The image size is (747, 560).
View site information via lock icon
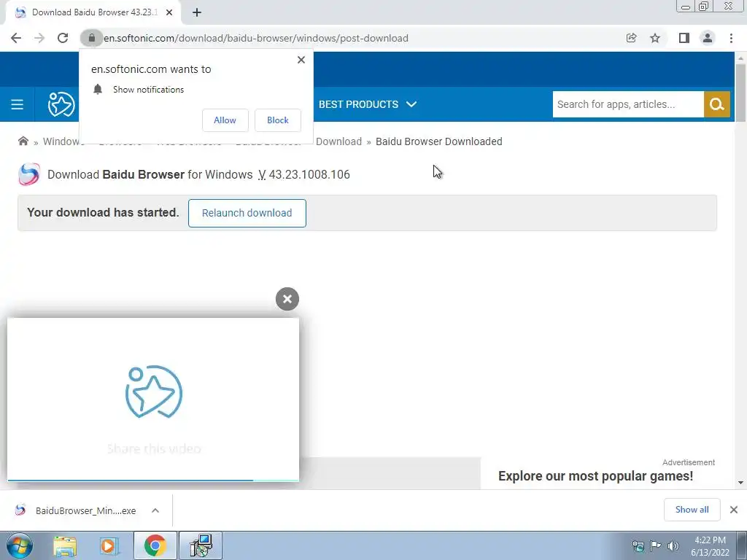point(91,38)
